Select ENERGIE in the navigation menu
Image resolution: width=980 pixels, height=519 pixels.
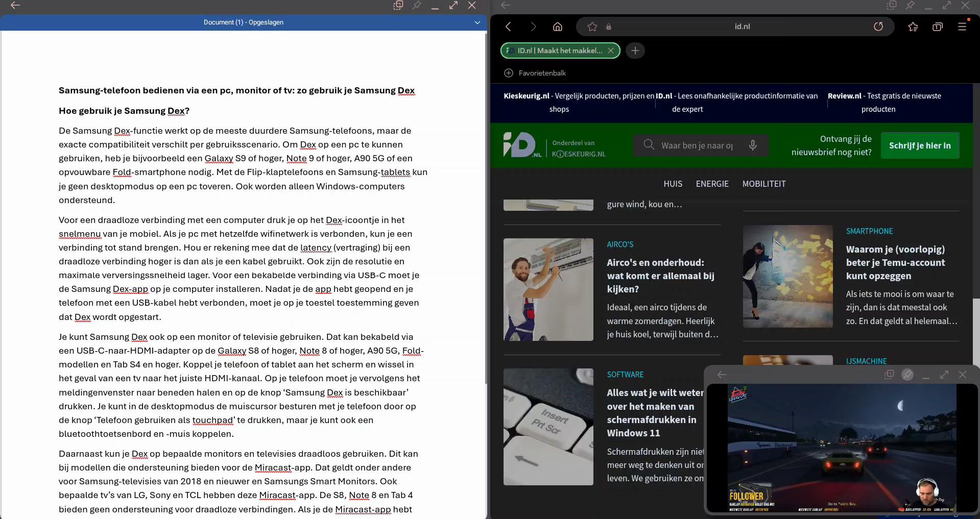712,184
